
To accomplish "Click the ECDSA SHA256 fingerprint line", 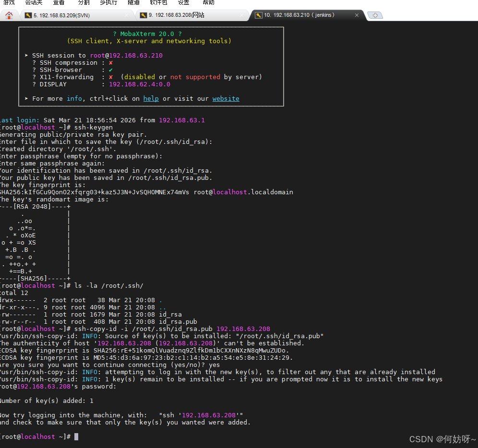I will pos(144,351).
